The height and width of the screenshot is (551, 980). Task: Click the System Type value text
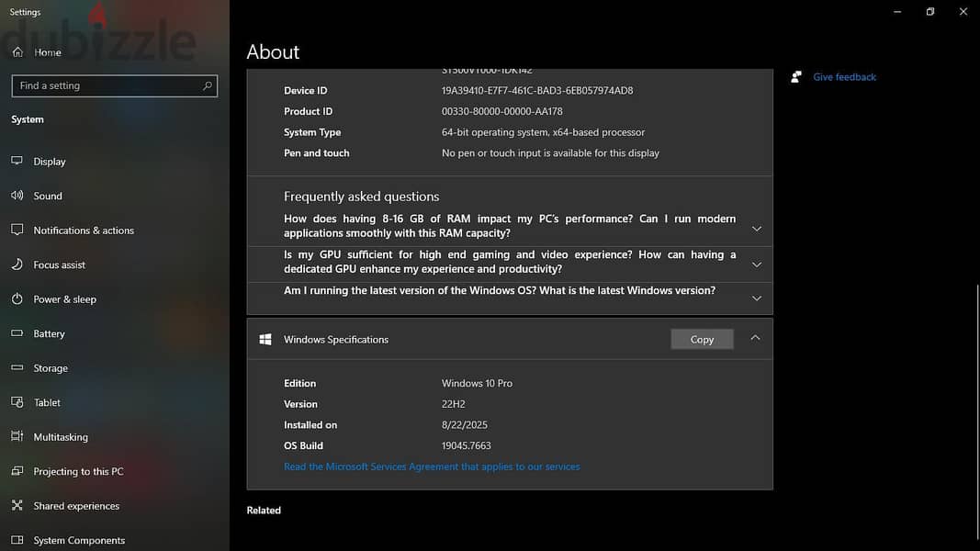pyautogui.click(x=543, y=132)
